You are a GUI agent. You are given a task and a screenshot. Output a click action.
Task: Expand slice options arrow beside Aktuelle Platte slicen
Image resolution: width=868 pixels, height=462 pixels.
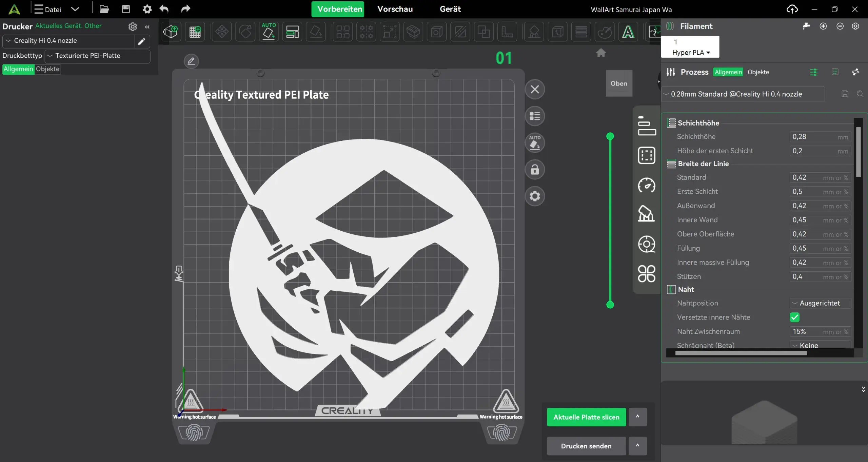637,417
